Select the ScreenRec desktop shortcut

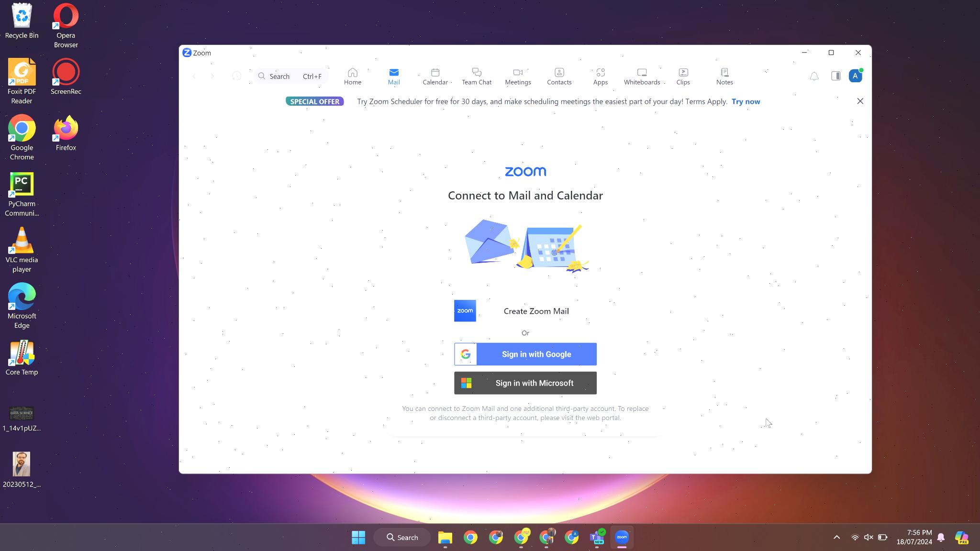66,77
